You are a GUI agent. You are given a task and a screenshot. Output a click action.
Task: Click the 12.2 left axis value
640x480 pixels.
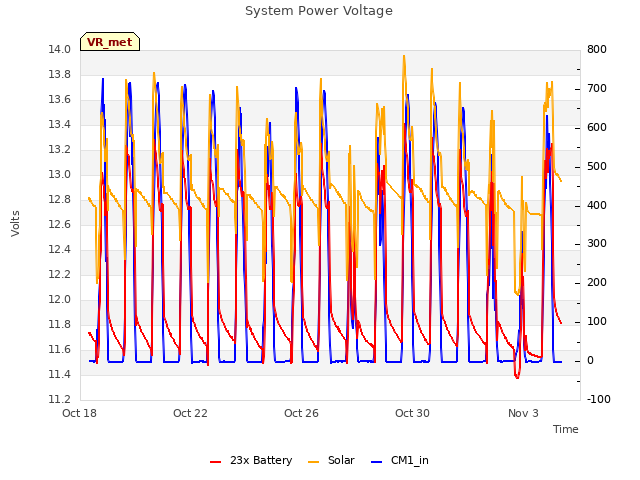[60, 274]
